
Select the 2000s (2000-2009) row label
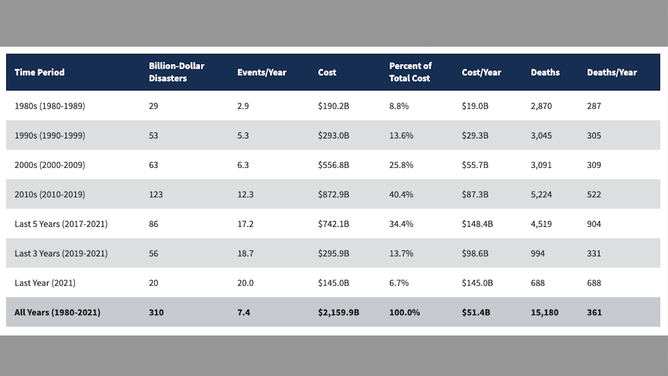point(50,165)
